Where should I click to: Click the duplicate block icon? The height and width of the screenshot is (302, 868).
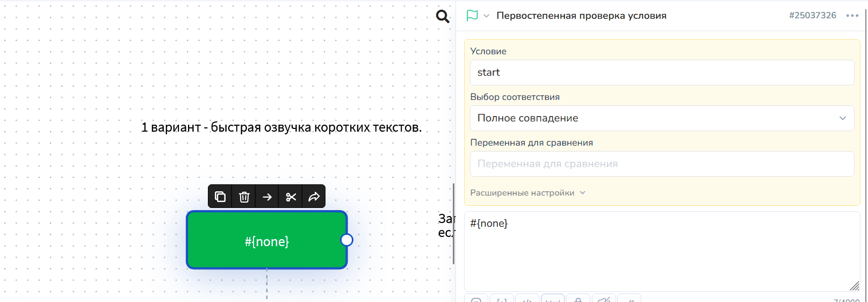220,197
